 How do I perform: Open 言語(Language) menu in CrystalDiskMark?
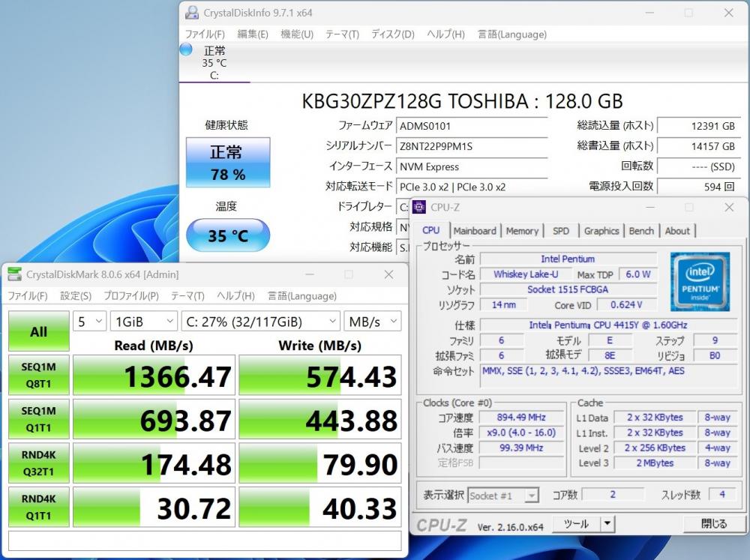tap(301, 296)
